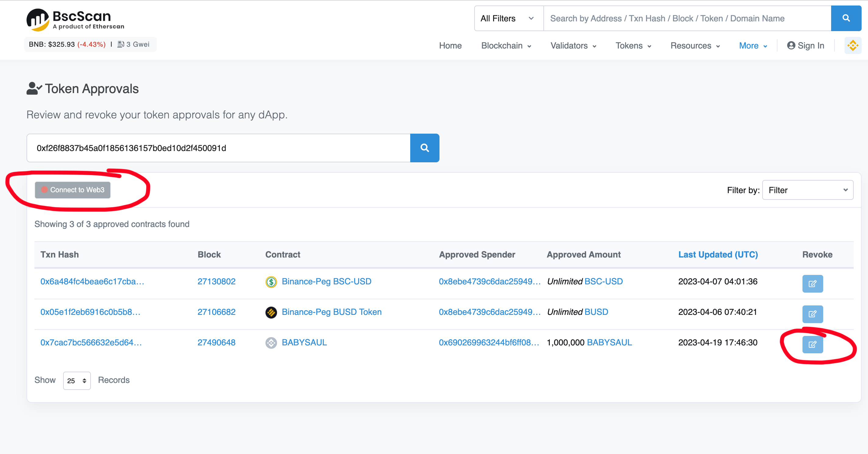Click Sign In
The height and width of the screenshot is (454, 868).
pyautogui.click(x=805, y=45)
